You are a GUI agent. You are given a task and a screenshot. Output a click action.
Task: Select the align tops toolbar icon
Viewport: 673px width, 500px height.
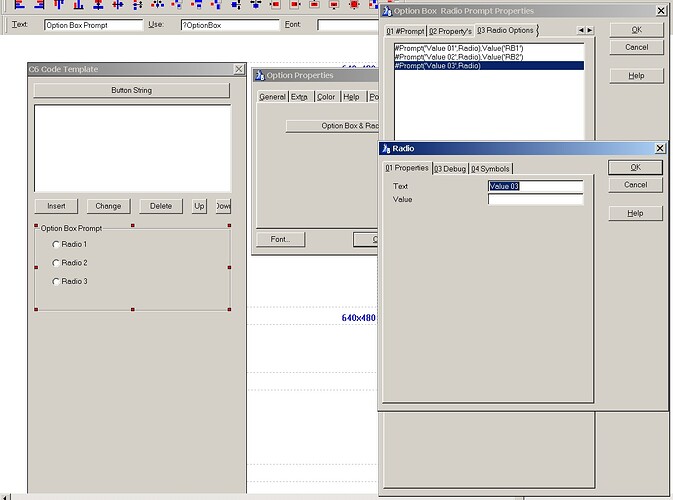(59, 4)
